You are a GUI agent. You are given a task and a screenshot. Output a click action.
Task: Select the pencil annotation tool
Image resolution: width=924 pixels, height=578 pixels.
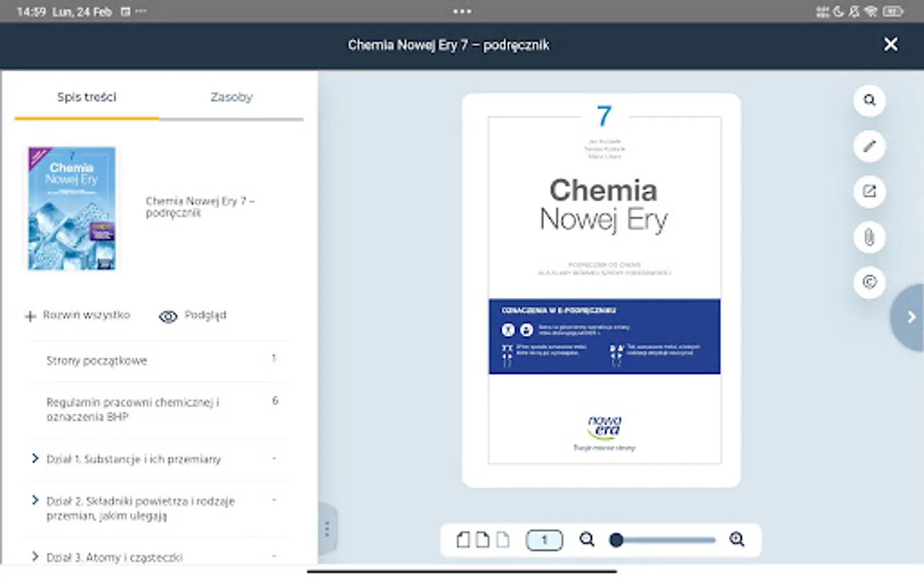[x=869, y=146]
